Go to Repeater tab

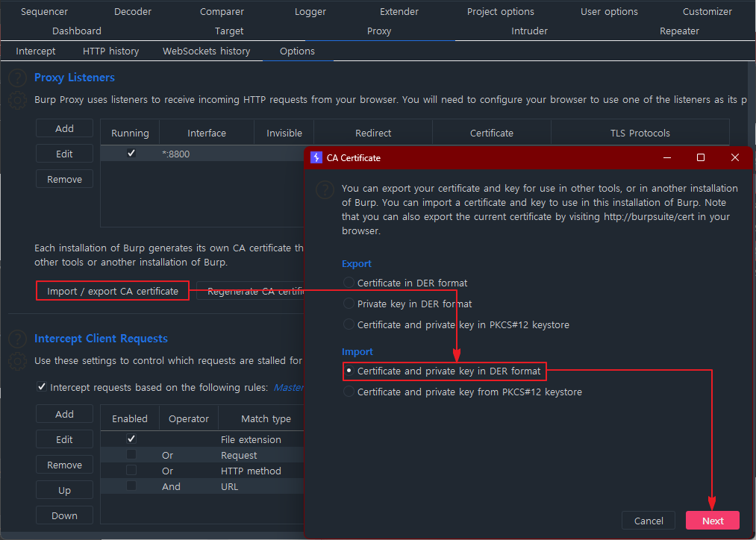coord(679,31)
